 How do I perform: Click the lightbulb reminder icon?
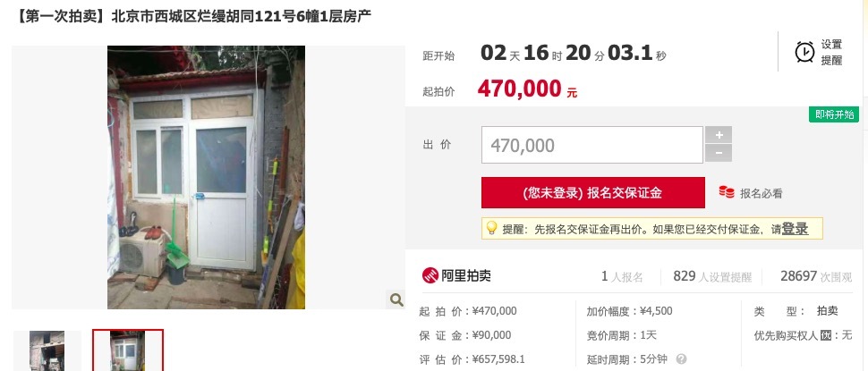click(491, 228)
